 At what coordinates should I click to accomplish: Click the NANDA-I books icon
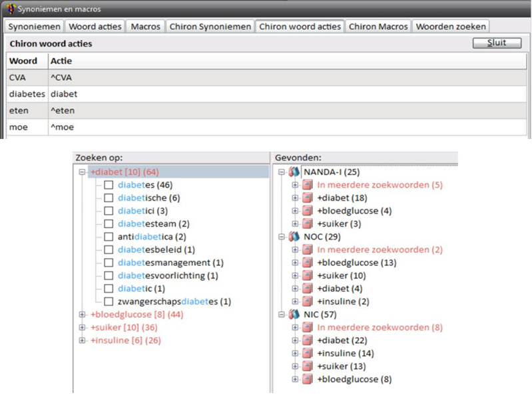[294, 172]
